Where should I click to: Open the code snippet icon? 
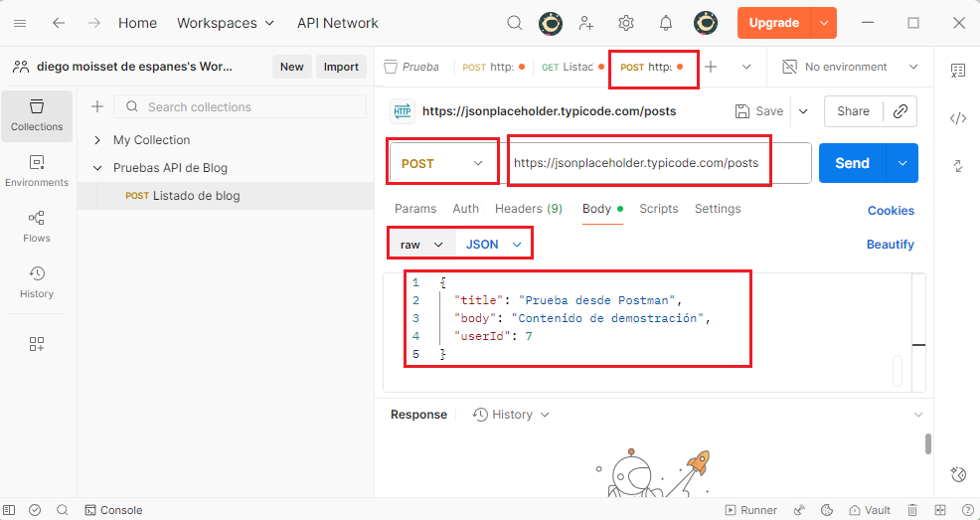957,118
